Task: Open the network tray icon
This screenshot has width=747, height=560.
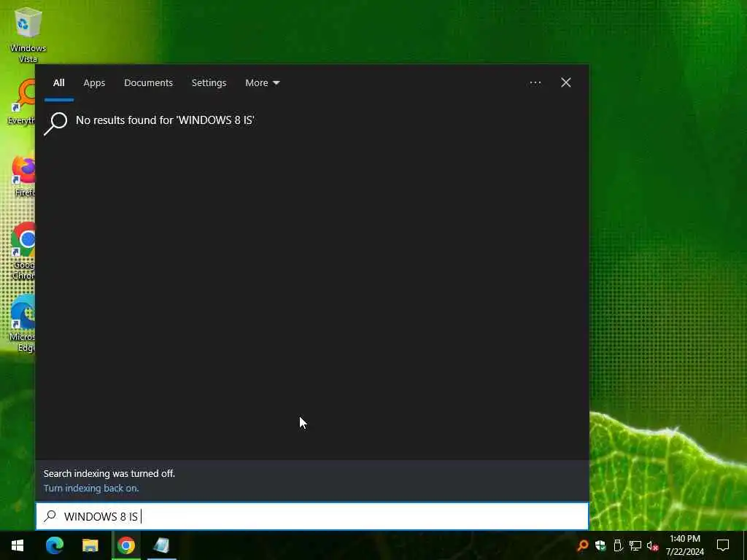Action: coord(635,545)
